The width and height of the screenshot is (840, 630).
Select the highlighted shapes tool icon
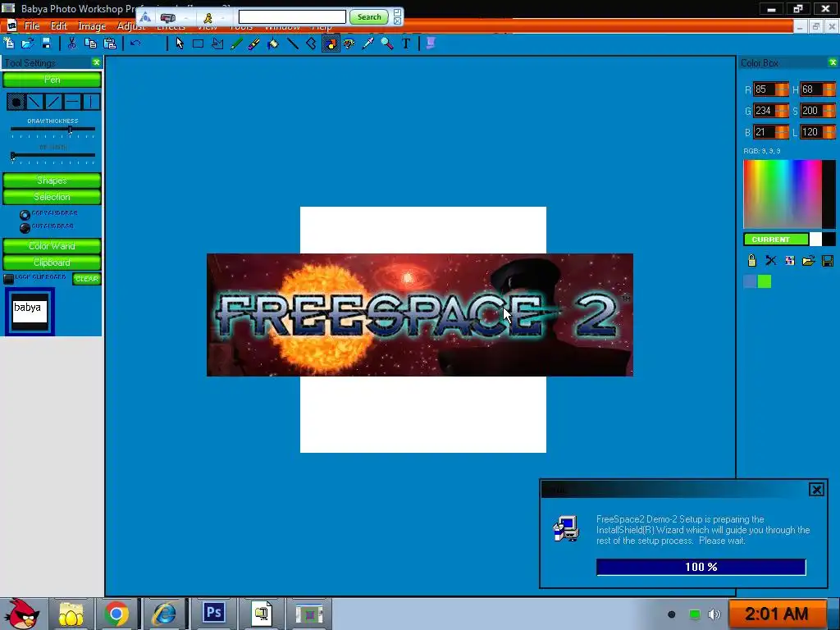(x=331, y=43)
